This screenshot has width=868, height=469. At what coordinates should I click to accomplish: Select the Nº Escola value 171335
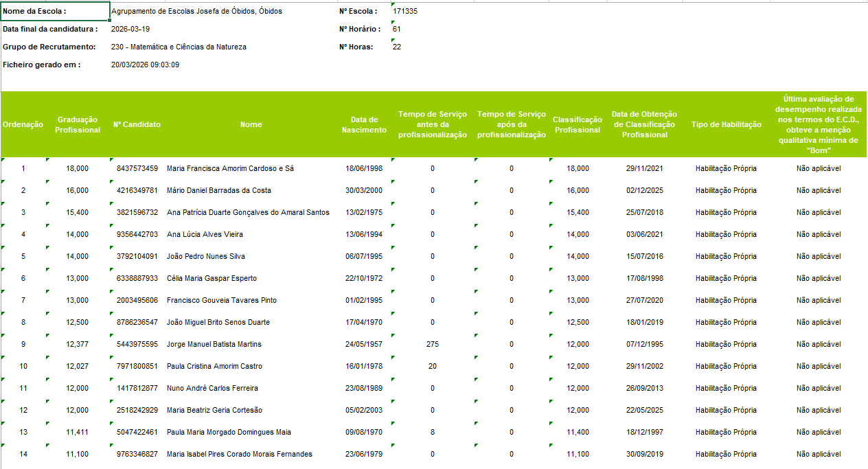[x=405, y=12]
